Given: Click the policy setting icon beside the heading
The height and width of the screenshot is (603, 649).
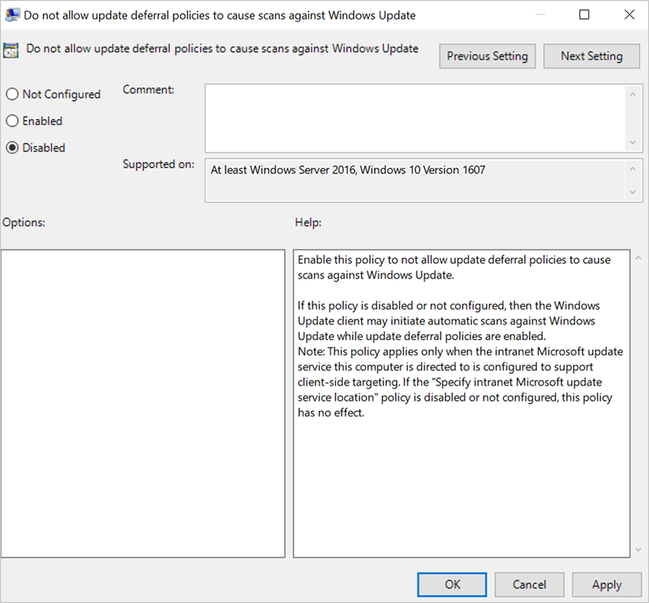Looking at the screenshot, I should point(11,50).
